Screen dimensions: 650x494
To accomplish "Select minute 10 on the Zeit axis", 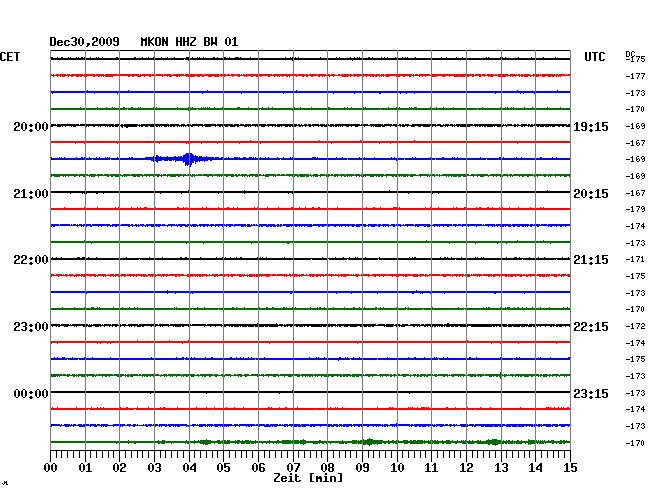I will click(x=397, y=468).
